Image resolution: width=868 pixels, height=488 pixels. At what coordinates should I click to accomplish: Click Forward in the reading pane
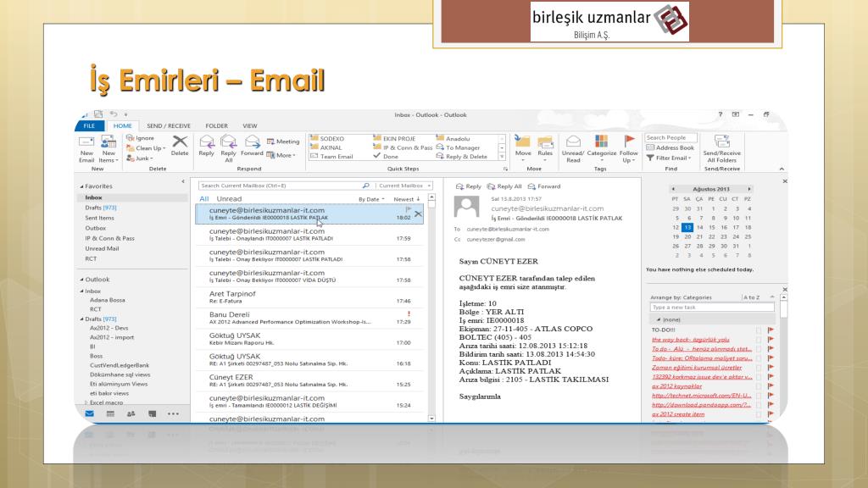[x=544, y=186]
